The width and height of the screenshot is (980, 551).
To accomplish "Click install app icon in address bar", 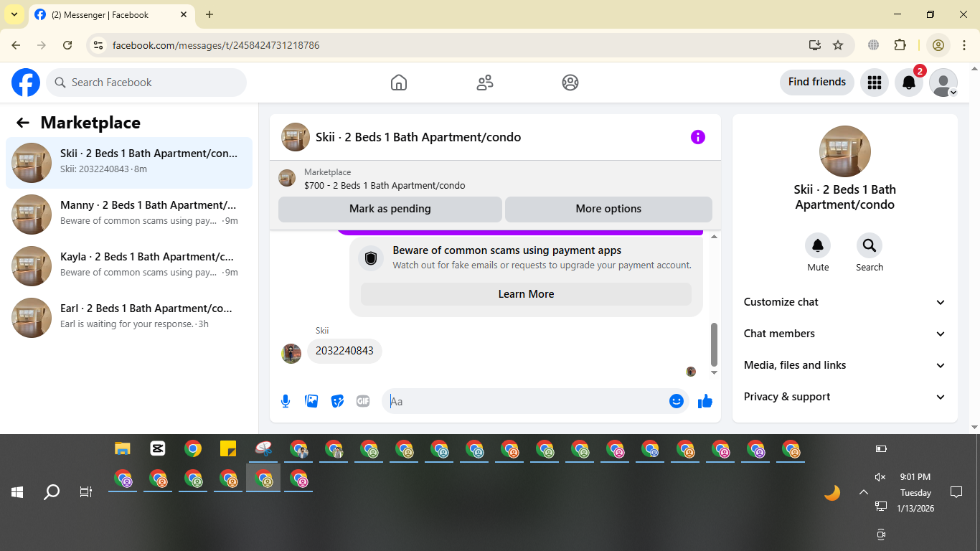I will pyautogui.click(x=814, y=45).
